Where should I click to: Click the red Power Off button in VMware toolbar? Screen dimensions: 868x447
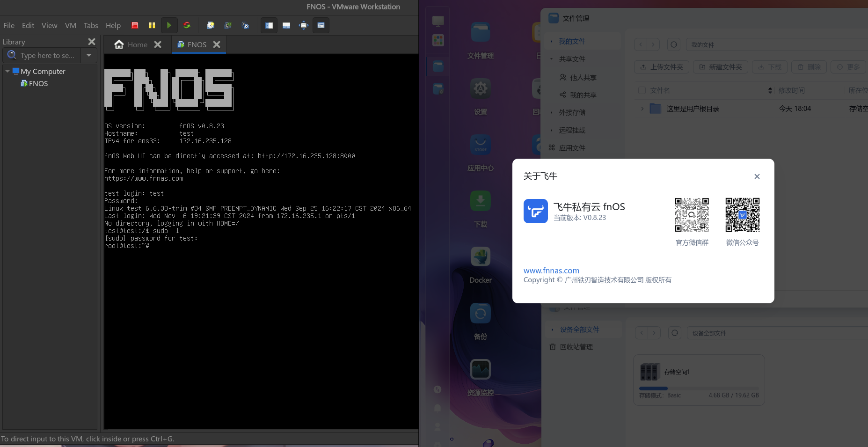[135, 25]
